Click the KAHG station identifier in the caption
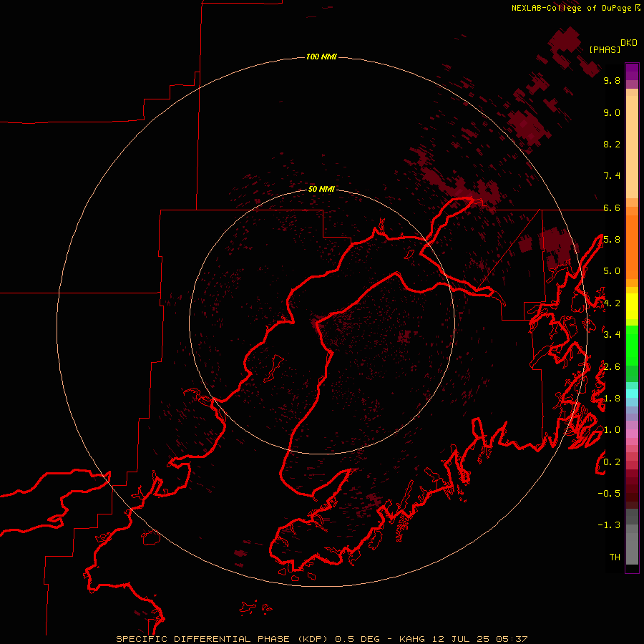 click(413, 639)
